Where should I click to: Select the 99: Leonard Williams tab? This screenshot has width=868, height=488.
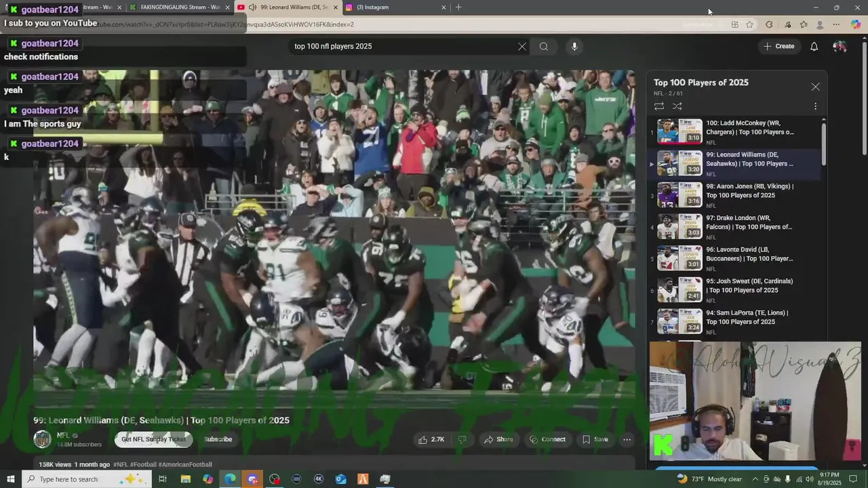pos(288,7)
